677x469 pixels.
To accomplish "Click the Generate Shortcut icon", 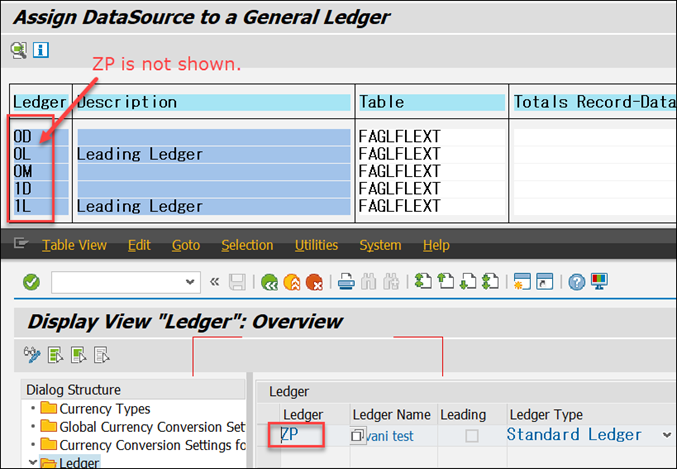I will [544, 282].
